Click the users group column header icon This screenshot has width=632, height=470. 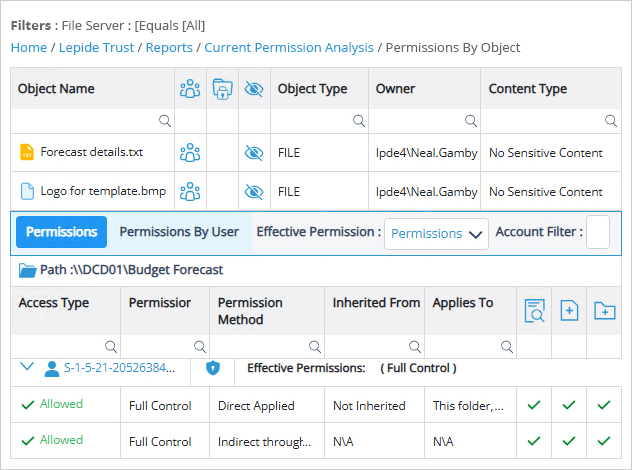[190, 88]
